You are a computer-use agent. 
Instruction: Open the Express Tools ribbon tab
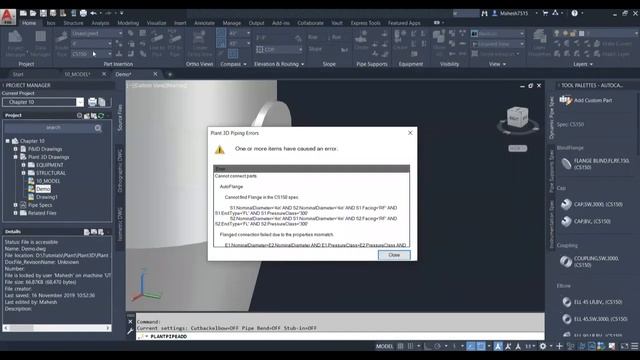pos(365,23)
